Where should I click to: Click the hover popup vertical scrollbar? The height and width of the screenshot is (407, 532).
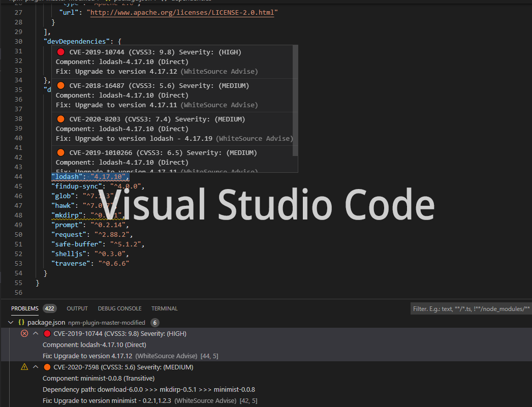click(x=295, y=101)
